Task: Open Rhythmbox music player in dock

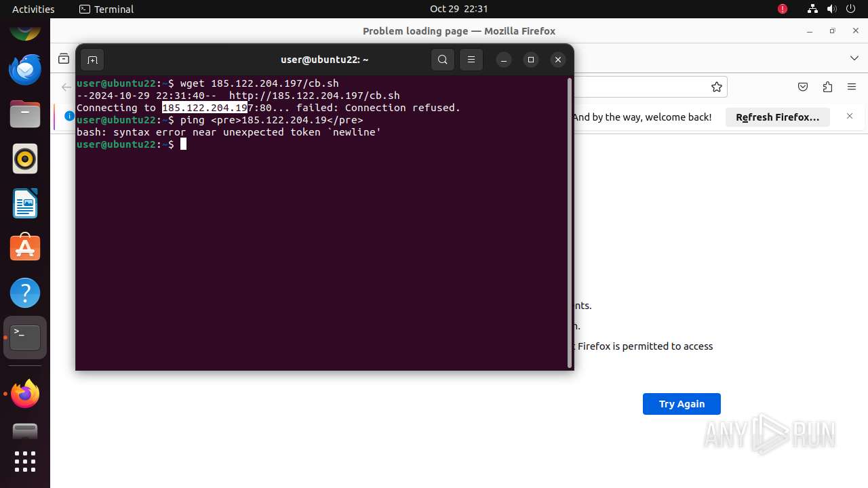Action: (x=25, y=159)
